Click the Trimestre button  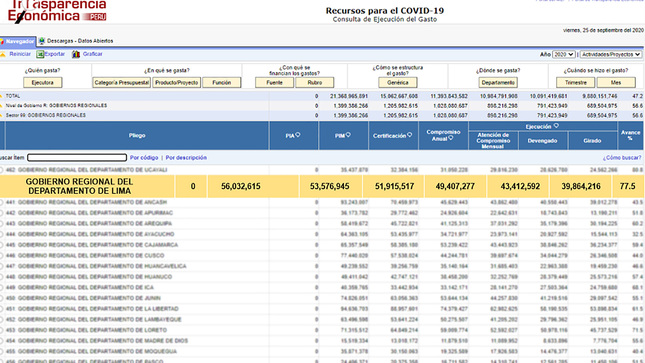575,83
